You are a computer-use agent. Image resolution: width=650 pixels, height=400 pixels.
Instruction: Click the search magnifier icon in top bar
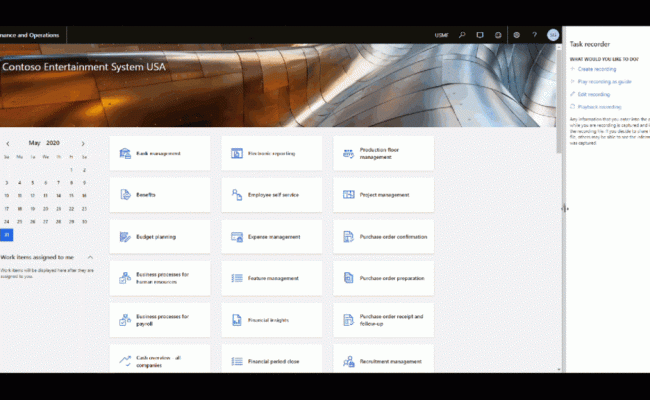(462, 35)
